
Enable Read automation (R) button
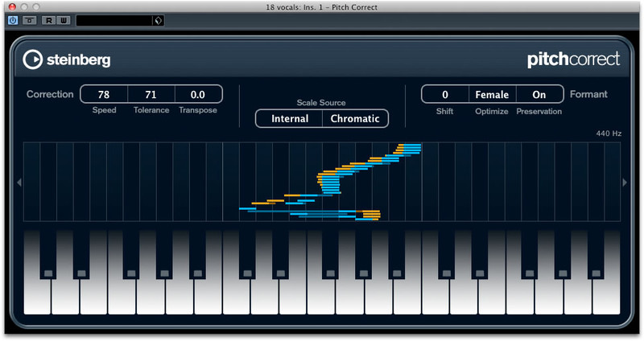point(49,20)
